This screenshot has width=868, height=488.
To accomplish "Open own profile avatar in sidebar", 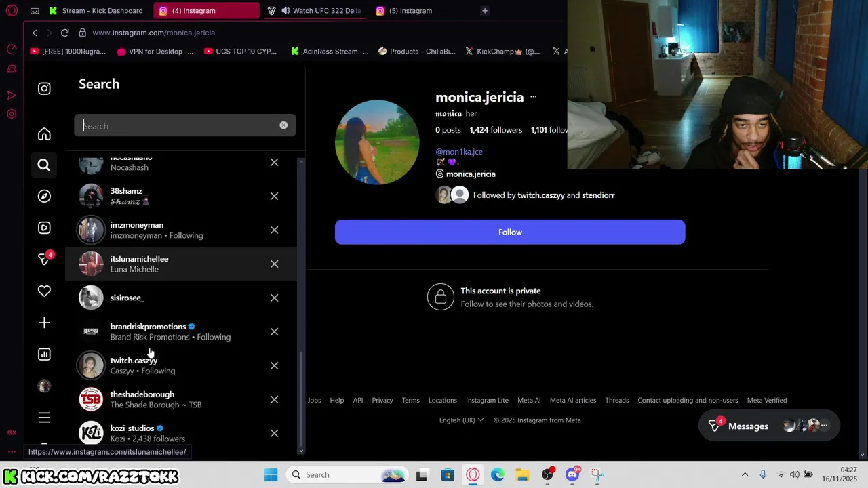I will click(44, 386).
